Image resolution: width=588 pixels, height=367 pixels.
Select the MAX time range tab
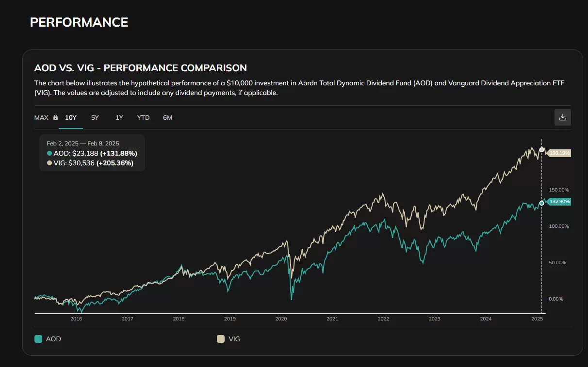click(x=41, y=118)
